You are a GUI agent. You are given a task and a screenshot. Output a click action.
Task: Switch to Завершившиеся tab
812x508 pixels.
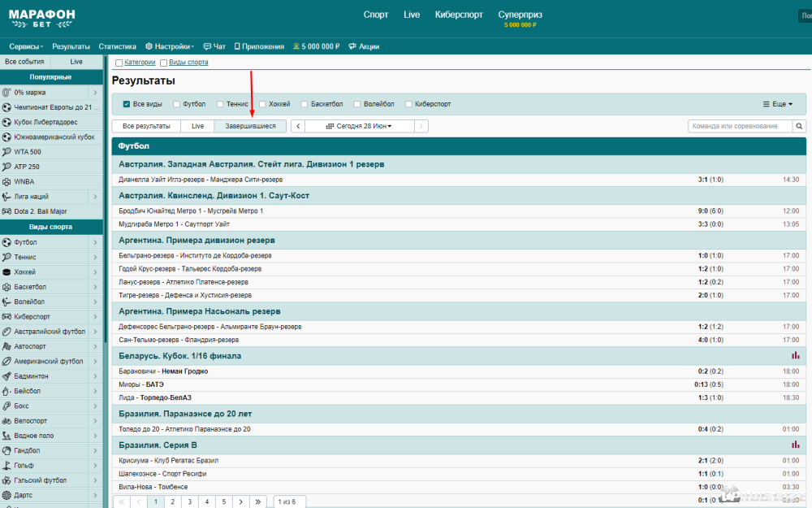pos(250,126)
